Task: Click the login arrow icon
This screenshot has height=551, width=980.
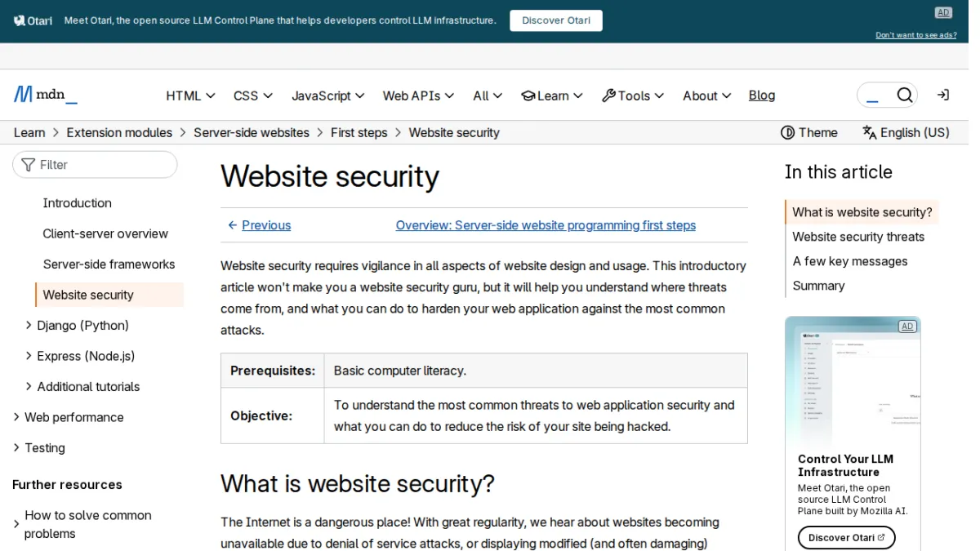Action: pyautogui.click(x=943, y=96)
